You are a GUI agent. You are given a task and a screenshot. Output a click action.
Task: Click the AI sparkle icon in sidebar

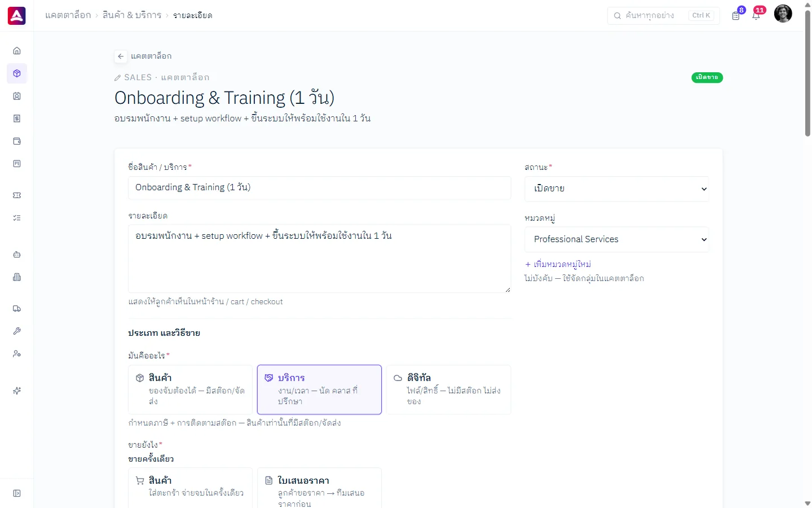17,391
